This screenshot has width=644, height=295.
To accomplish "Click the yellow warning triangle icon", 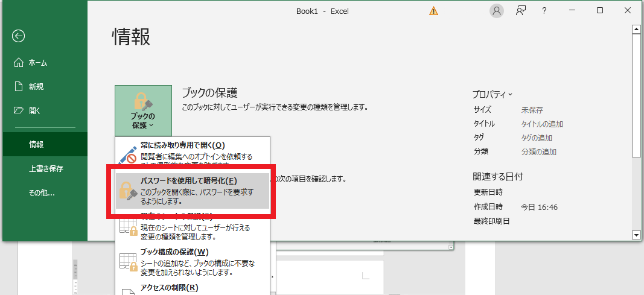I will pos(433,11).
